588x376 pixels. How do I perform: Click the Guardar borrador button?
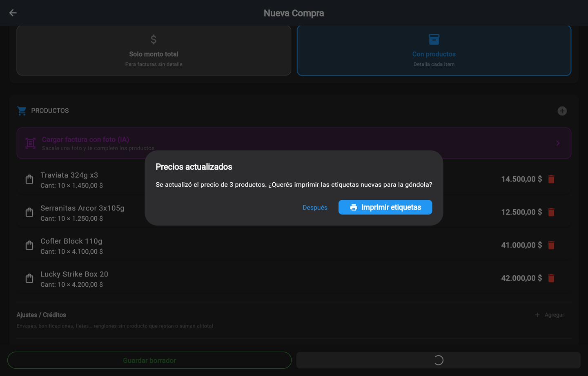click(149, 361)
